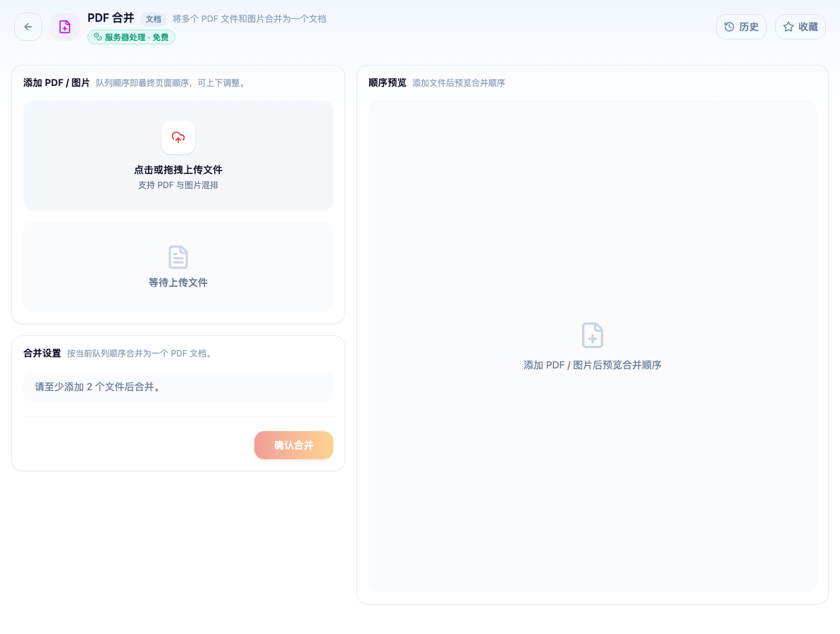Screen dimensions: 840x634
Task: Click the document icon above 等待上传文件
Action: [178, 257]
